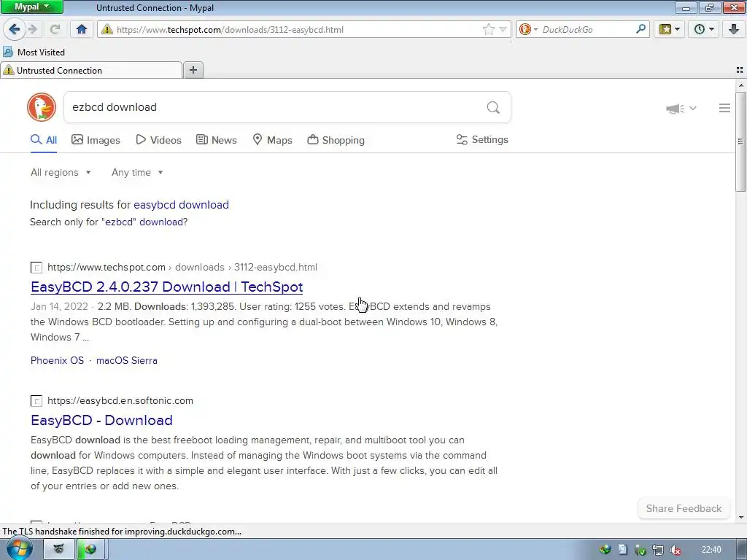This screenshot has height=560, width=747.
Task: Follow the easybcd download suggestion link
Action: (x=181, y=205)
